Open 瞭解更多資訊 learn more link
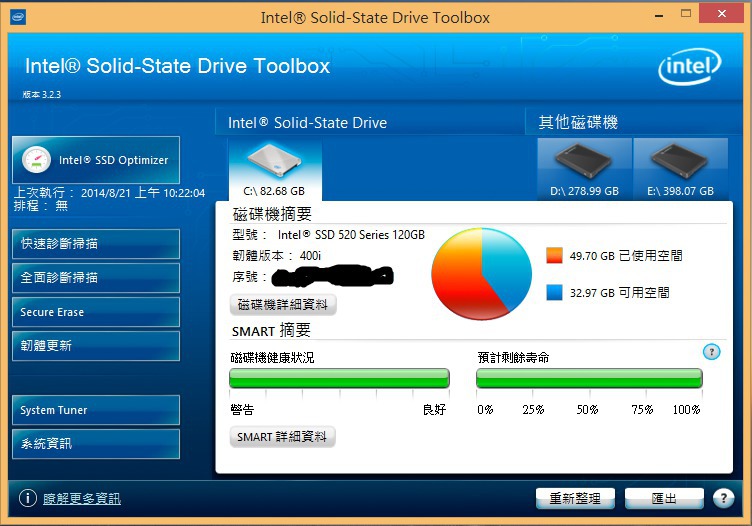This screenshot has height=526, width=752. (x=82, y=499)
